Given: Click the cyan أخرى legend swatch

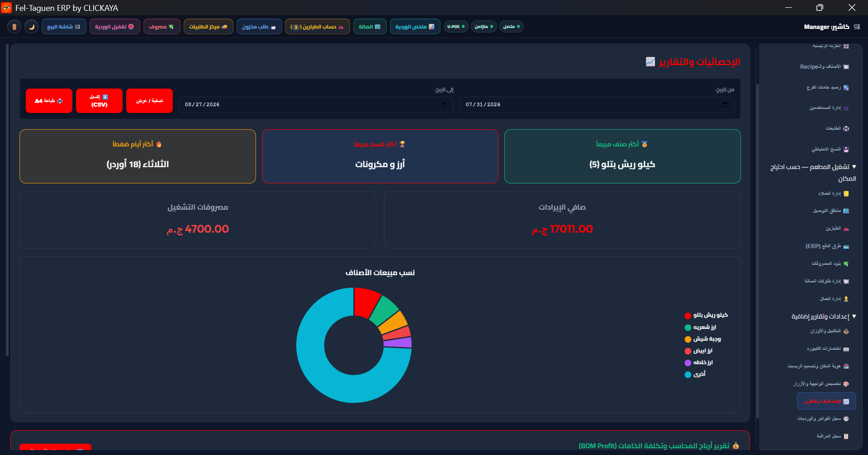Looking at the screenshot, I should (x=688, y=374).
